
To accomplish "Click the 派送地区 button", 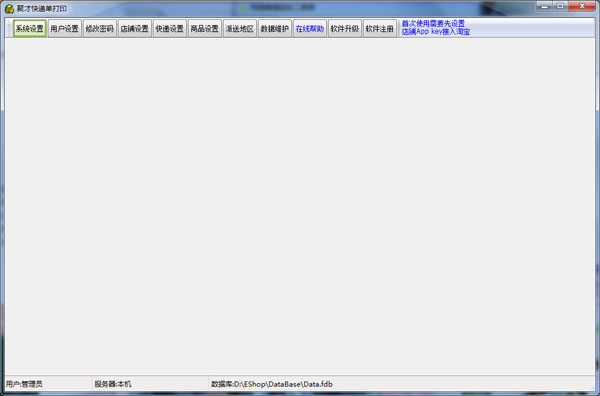I will (240, 29).
